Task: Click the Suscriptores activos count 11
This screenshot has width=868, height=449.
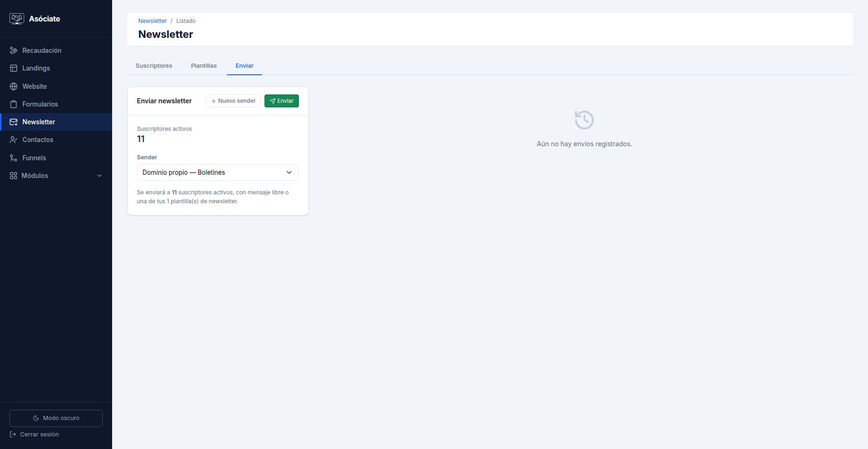Action: point(141,139)
